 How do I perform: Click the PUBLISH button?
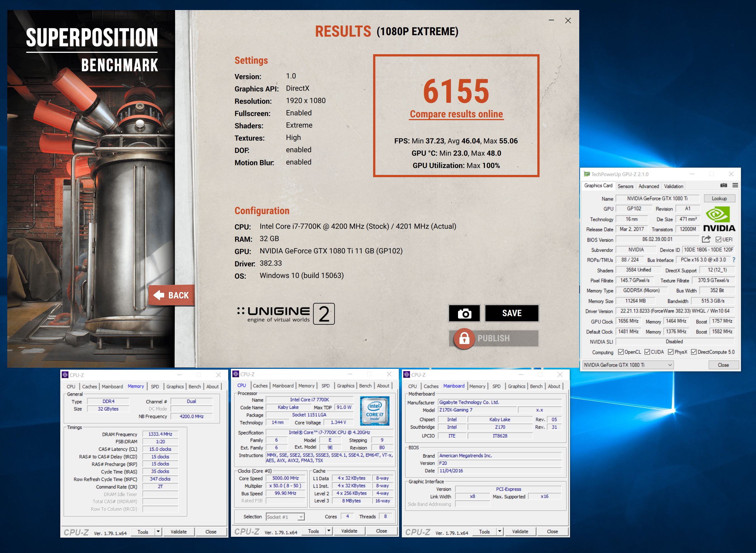pyautogui.click(x=494, y=338)
